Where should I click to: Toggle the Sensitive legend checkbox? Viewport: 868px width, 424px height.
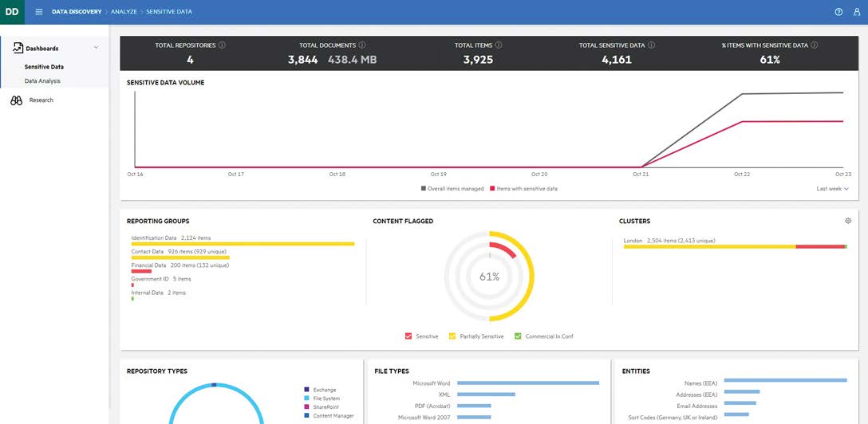(408, 336)
